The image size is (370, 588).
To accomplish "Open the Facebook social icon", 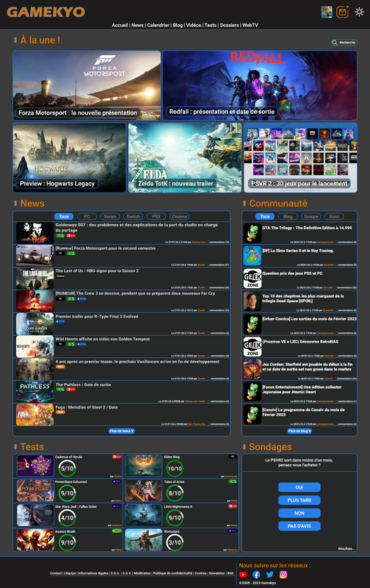I will click(256, 575).
